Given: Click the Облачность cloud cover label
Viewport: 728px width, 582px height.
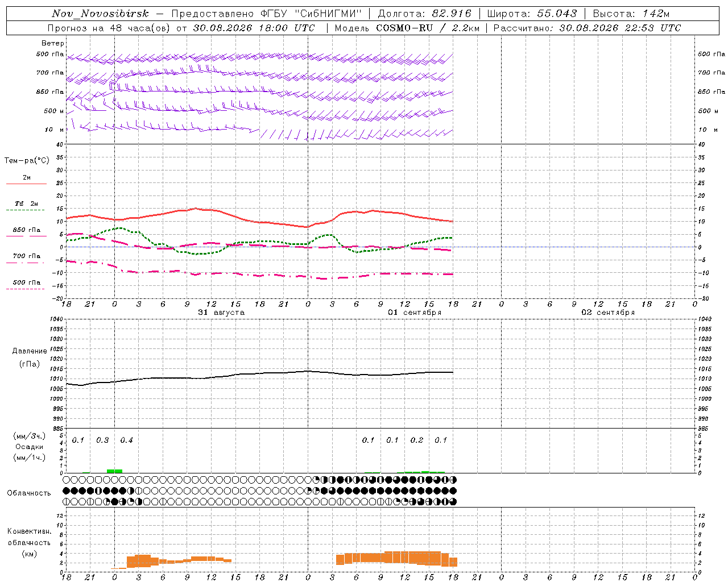Looking at the screenshot, I should [x=29, y=493].
